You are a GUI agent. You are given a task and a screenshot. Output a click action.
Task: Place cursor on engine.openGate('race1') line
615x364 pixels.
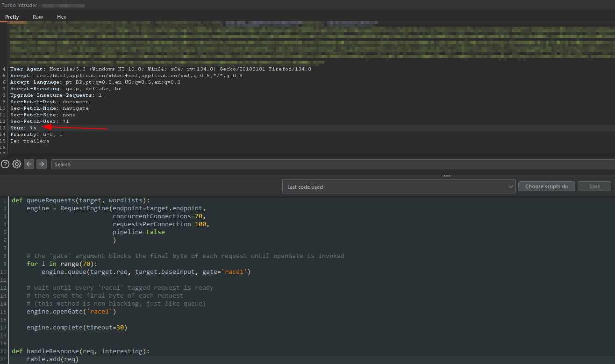(71, 311)
